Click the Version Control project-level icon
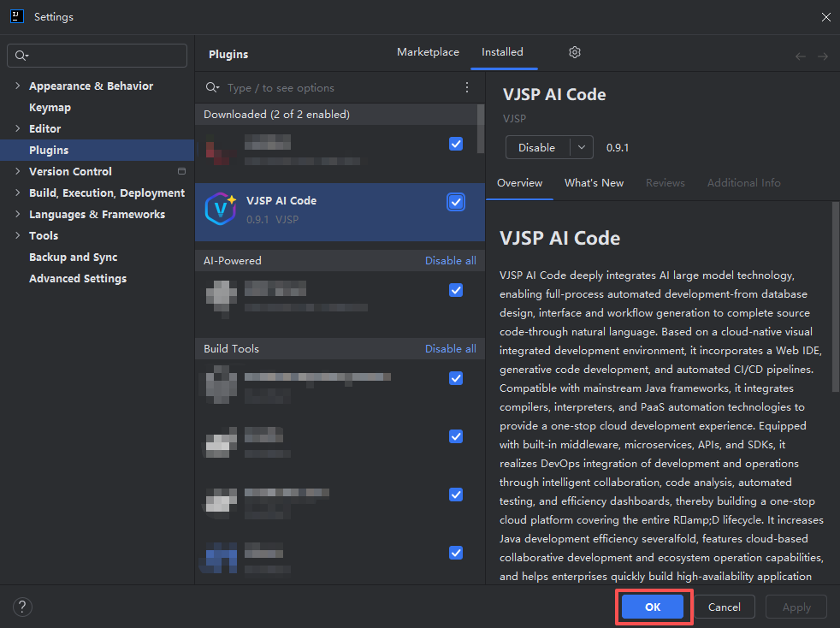The width and height of the screenshot is (840, 628). [x=181, y=171]
